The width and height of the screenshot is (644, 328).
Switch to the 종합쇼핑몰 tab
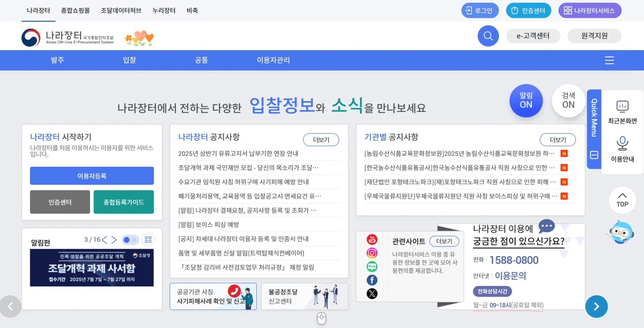75,10
